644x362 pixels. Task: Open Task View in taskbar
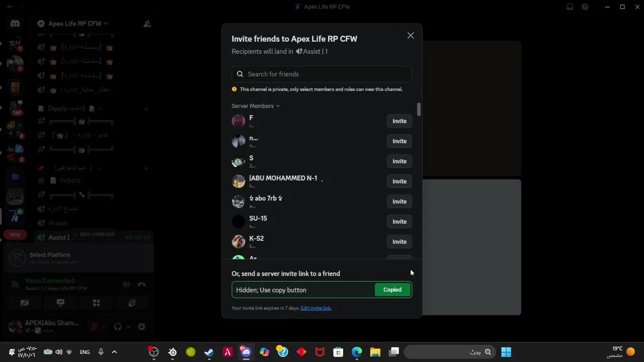(x=393, y=352)
